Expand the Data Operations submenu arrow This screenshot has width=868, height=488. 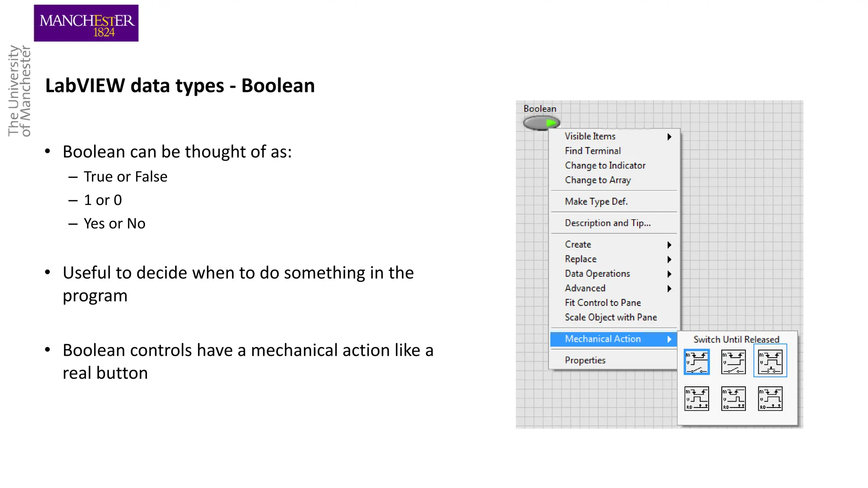669,274
